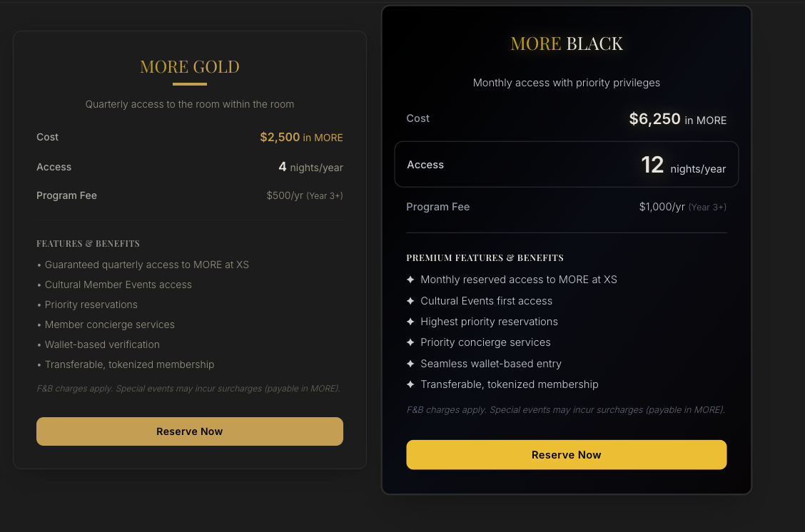The image size is (805, 532).
Task: Click sparkle icon next to Seamless wallet-based entry
Action: click(410, 364)
